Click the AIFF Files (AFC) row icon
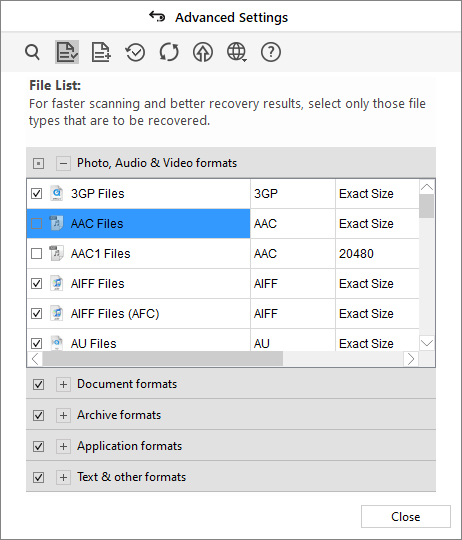 (57, 313)
